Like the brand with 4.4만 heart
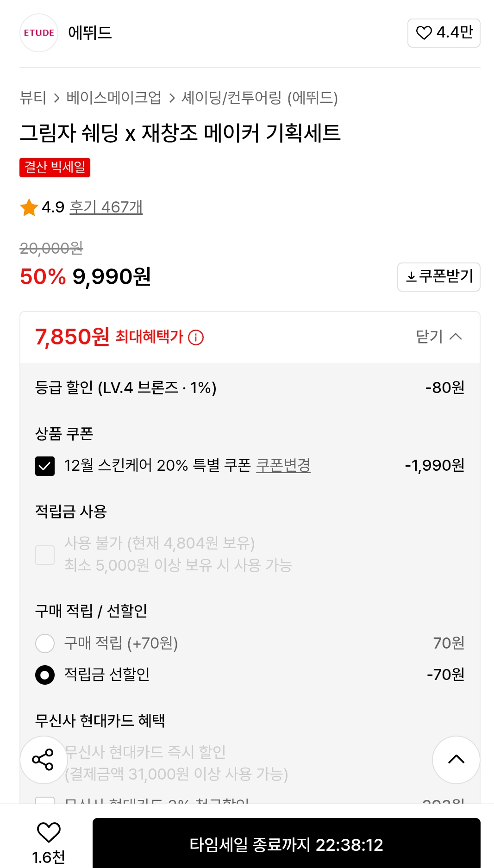The width and height of the screenshot is (494, 868). click(x=444, y=33)
